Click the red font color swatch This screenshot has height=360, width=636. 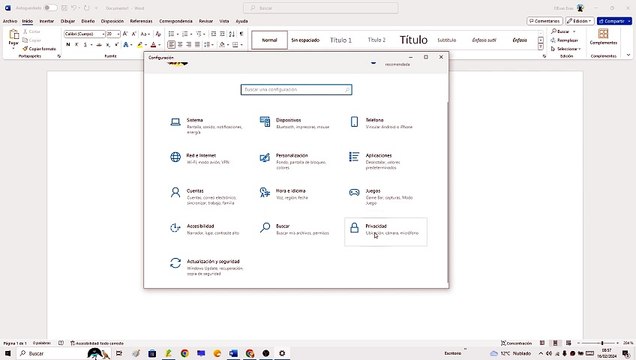[x=153, y=45]
